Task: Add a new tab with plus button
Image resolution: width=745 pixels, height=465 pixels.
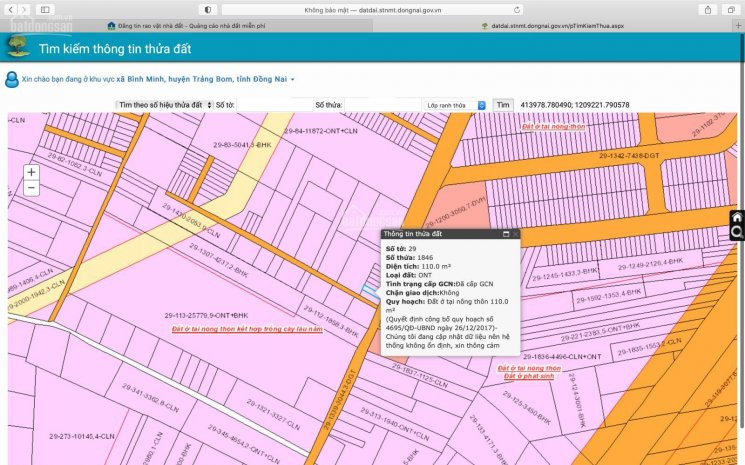Action: click(x=738, y=26)
